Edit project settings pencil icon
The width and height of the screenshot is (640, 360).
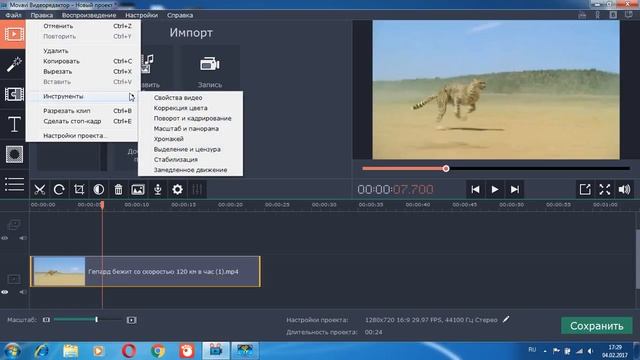coord(506,319)
